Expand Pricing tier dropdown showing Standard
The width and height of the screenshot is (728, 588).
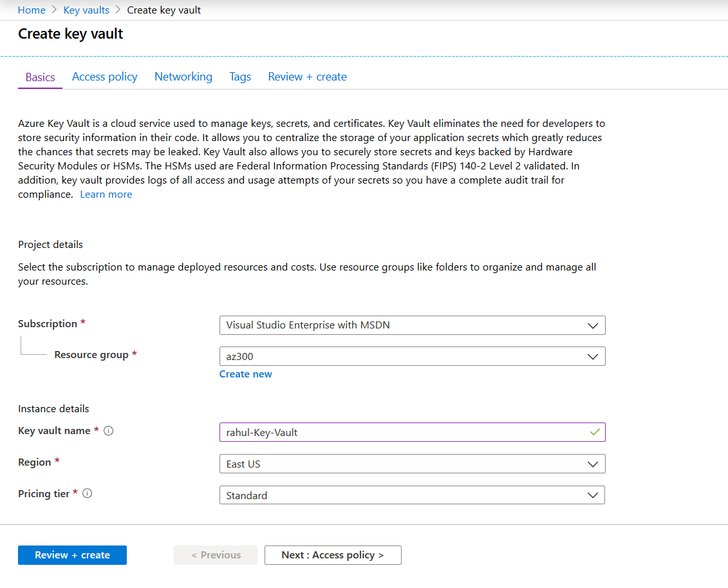pyautogui.click(x=413, y=495)
